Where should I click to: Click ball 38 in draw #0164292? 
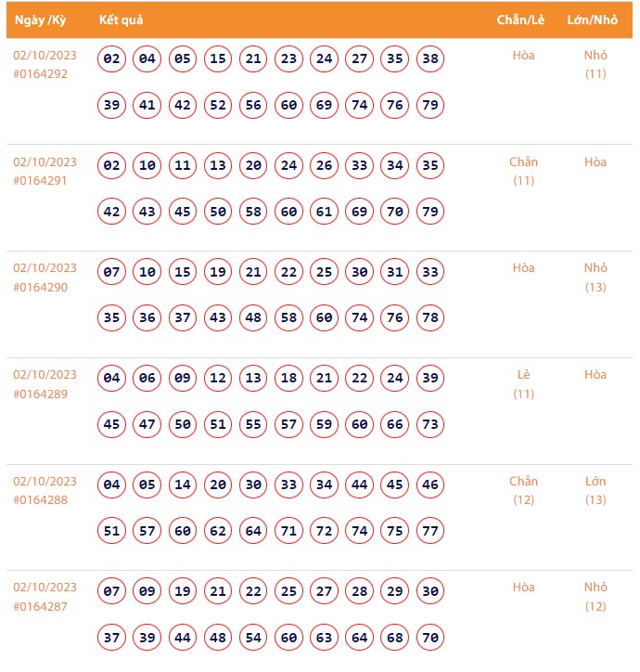point(430,60)
